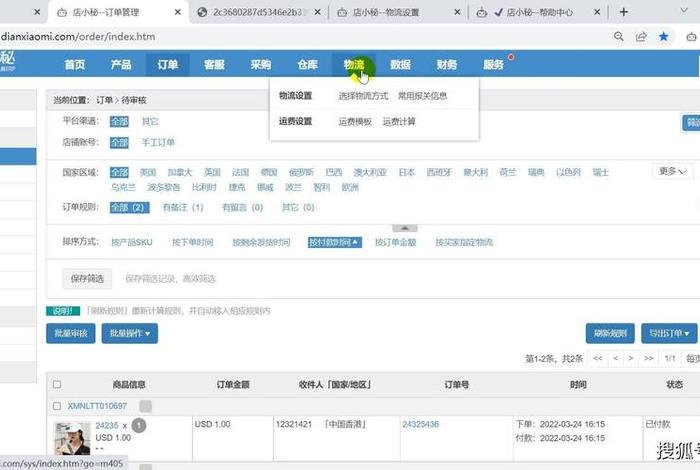Click the 批量审核 button

coord(71,333)
